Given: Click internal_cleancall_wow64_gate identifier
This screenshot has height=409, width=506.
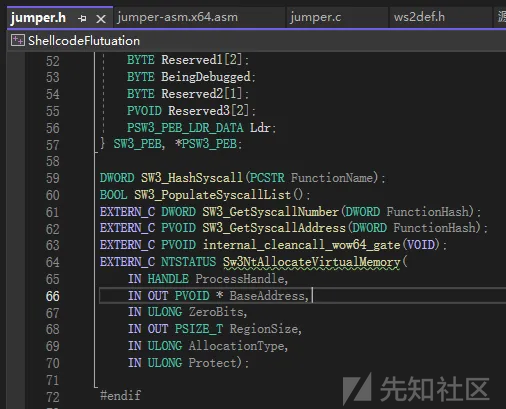Looking at the screenshot, I should click(x=302, y=245).
